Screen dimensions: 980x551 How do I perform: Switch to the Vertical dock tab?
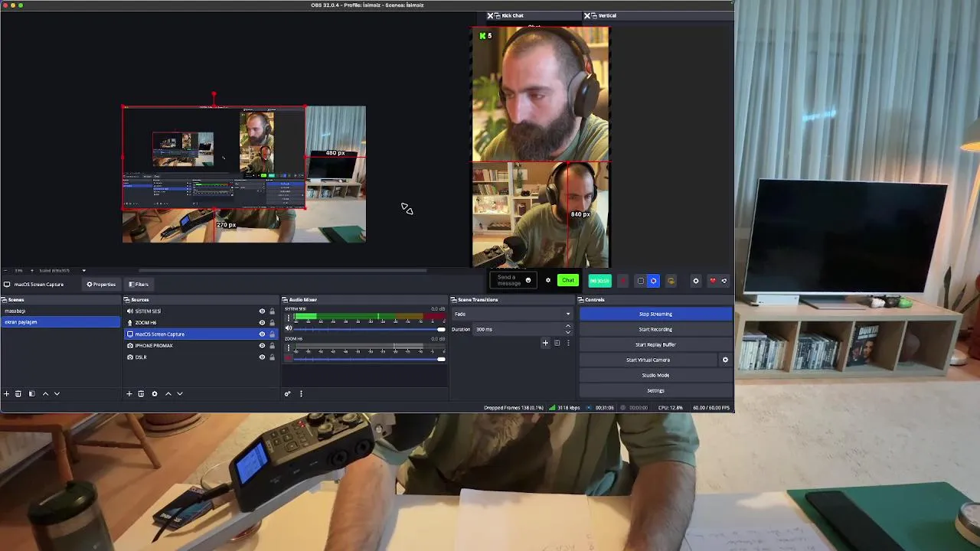[x=607, y=15]
